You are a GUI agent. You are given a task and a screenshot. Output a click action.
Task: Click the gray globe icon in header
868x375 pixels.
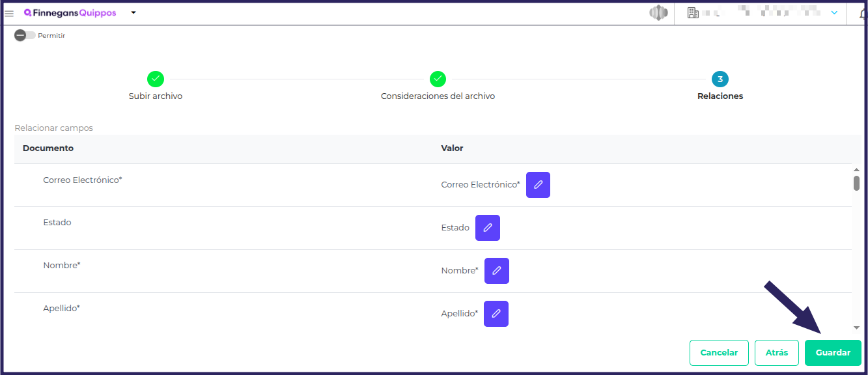pyautogui.click(x=659, y=13)
